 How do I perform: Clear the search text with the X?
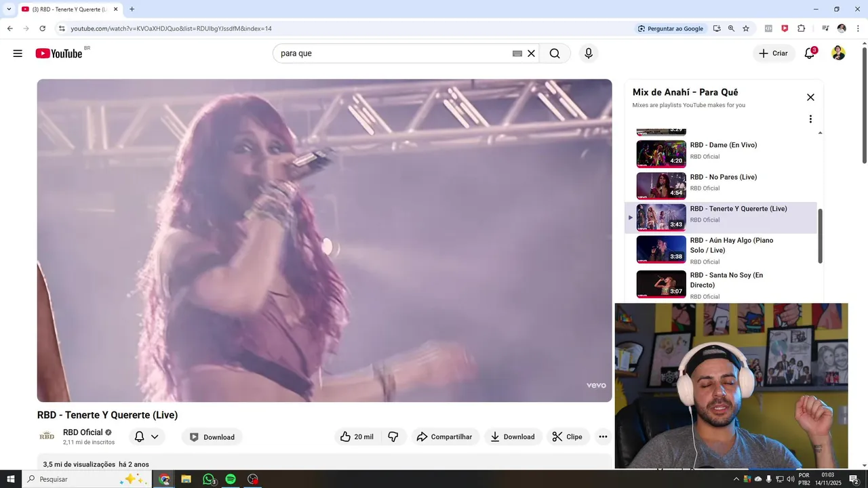click(532, 54)
